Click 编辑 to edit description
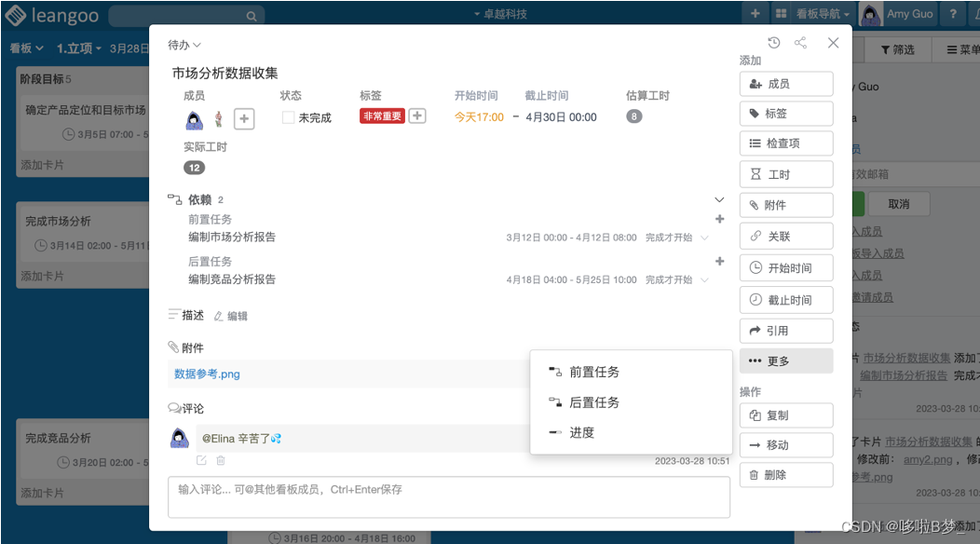Screen dimensions: 980x544 click(231, 317)
